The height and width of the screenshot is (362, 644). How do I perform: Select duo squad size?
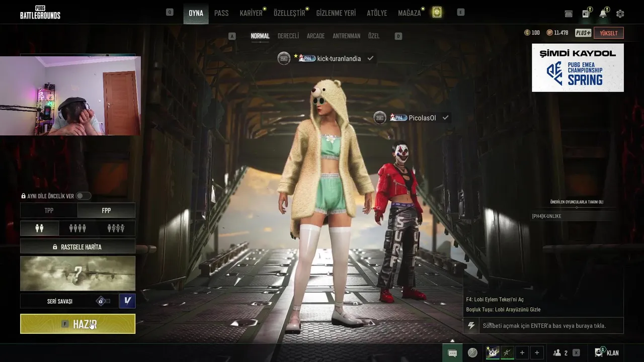click(39, 228)
